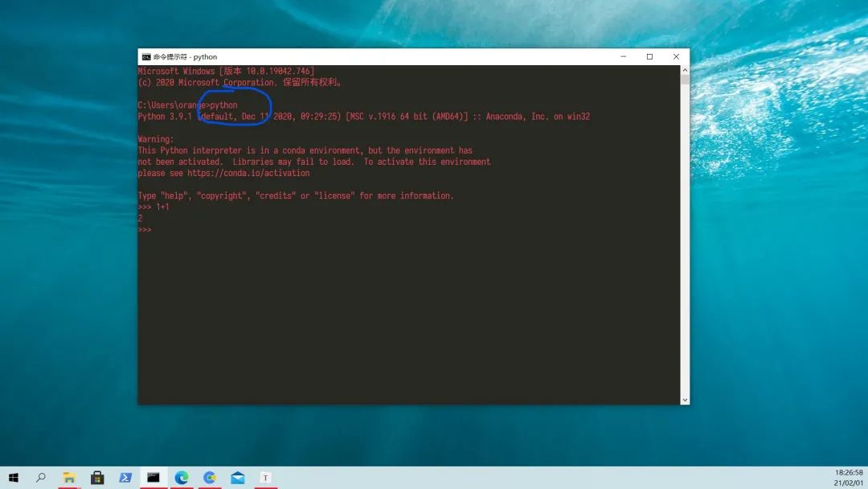
Task: Launch Microsoft Store from taskbar
Action: (x=97, y=478)
